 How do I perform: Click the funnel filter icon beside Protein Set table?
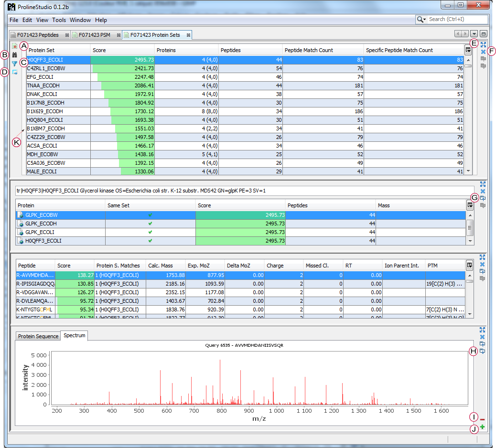(x=15, y=64)
